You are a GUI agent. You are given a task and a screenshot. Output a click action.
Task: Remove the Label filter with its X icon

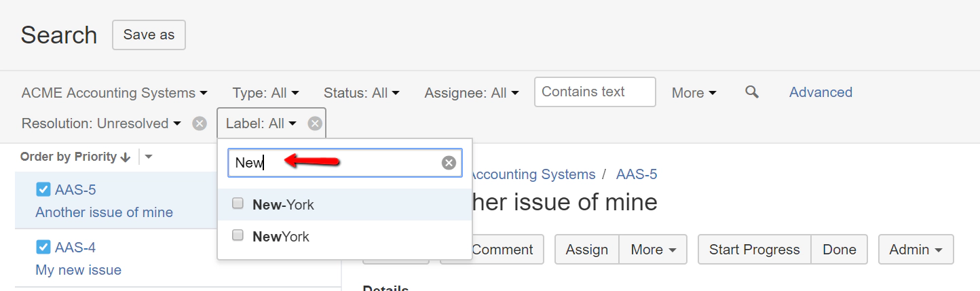click(x=315, y=123)
